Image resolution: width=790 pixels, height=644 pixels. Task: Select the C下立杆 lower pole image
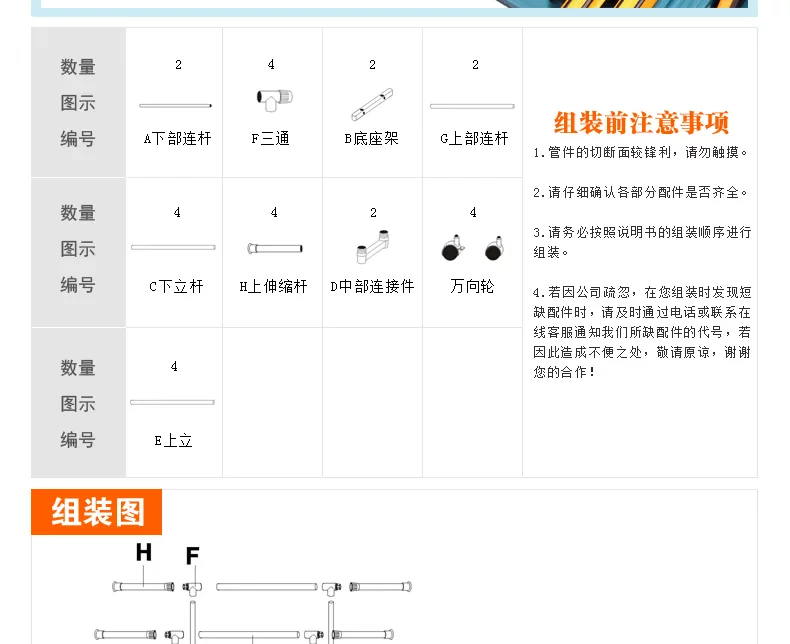click(173, 247)
